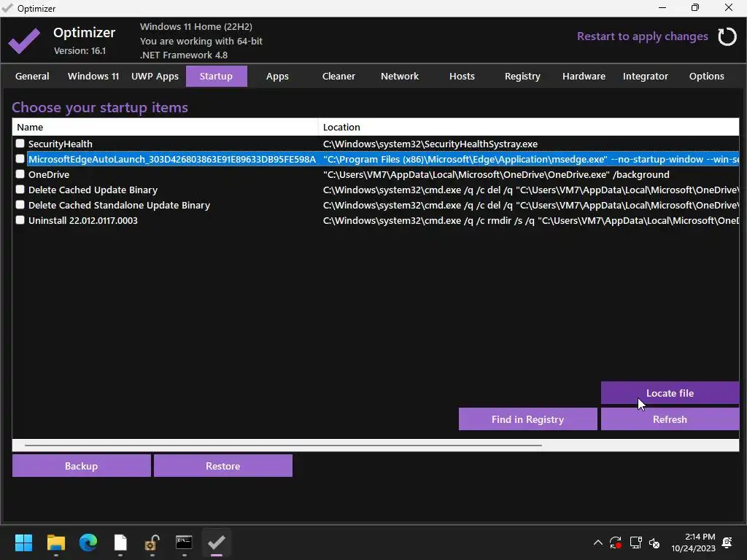Open the blank document taskbar icon
The width and height of the screenshot is (747, 560).
coord(120,542)
